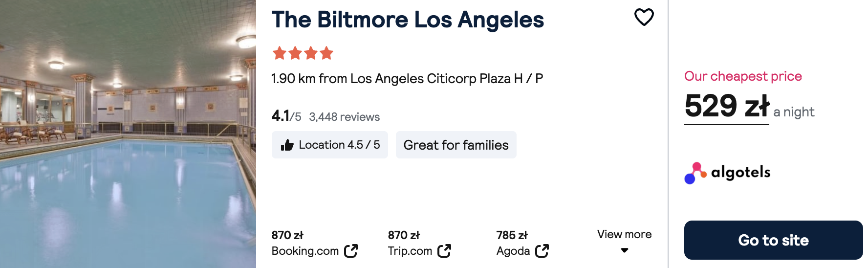Click the hotel pool photo

click(x=128, y=134)
